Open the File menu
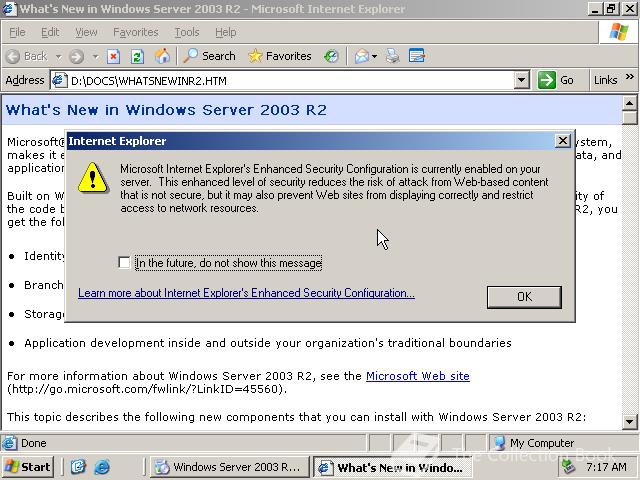This screenshot has width=640, height=480. 17,32
